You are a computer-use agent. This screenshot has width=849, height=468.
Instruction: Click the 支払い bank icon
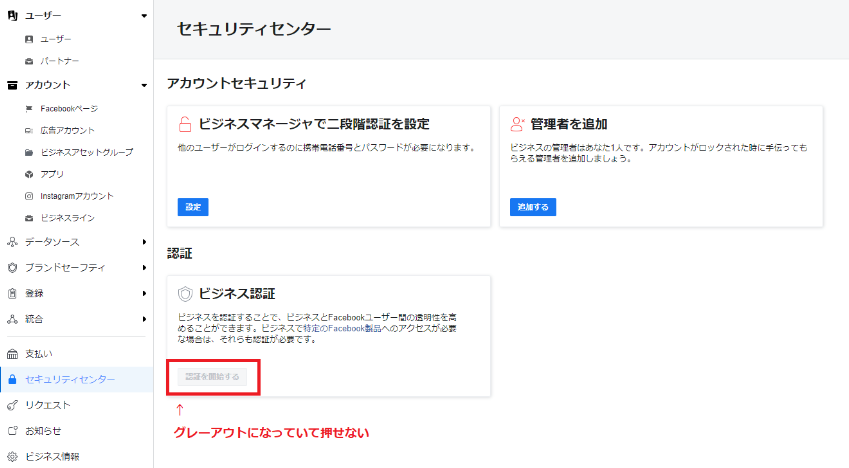click(12, 354)
